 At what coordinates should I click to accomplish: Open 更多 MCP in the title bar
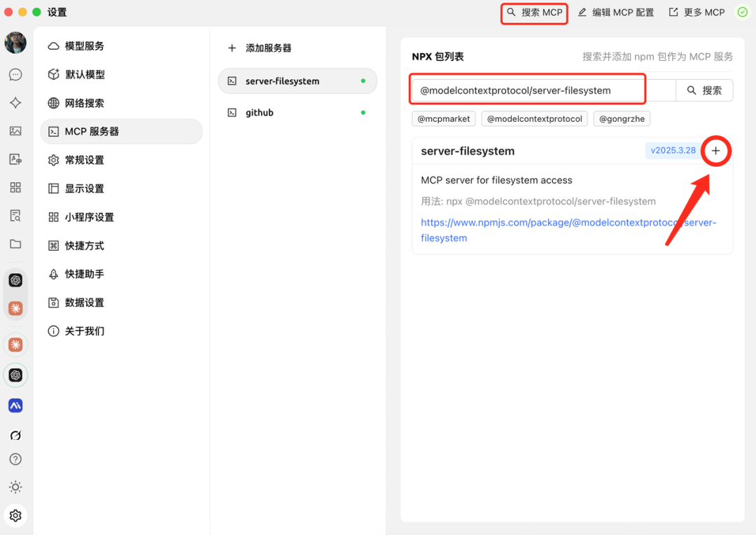point(697,13)
